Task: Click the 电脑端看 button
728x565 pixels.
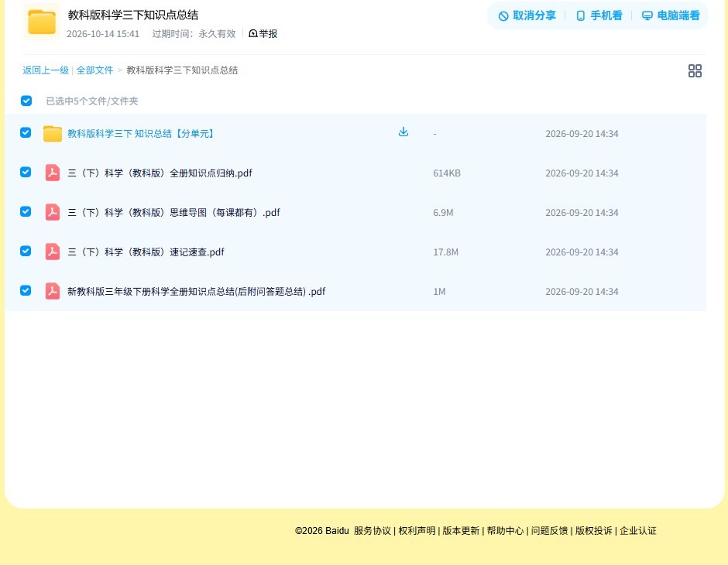Action: (x=671, y=15)
